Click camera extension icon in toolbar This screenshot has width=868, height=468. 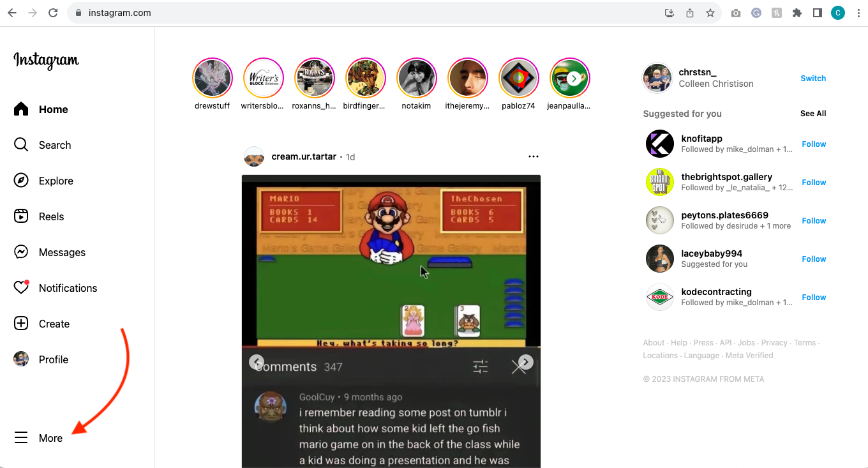point(736,13)
